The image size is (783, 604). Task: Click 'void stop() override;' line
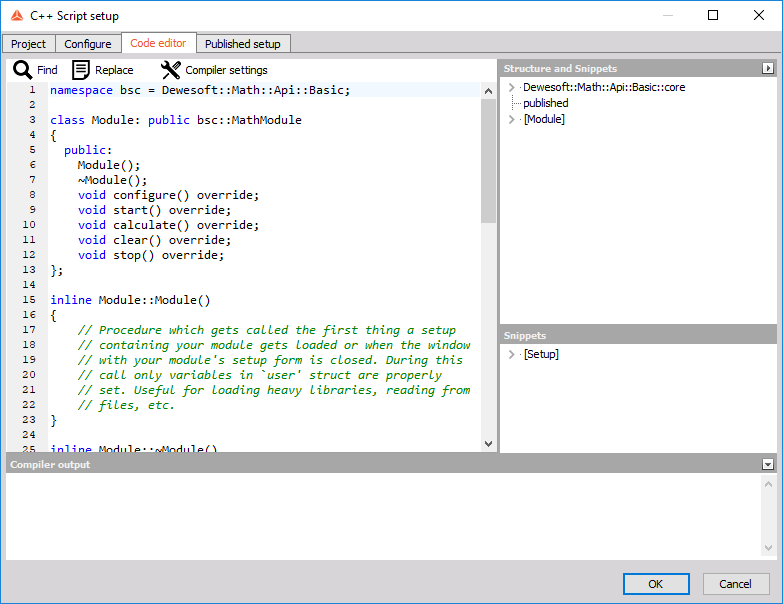[151, 255]
